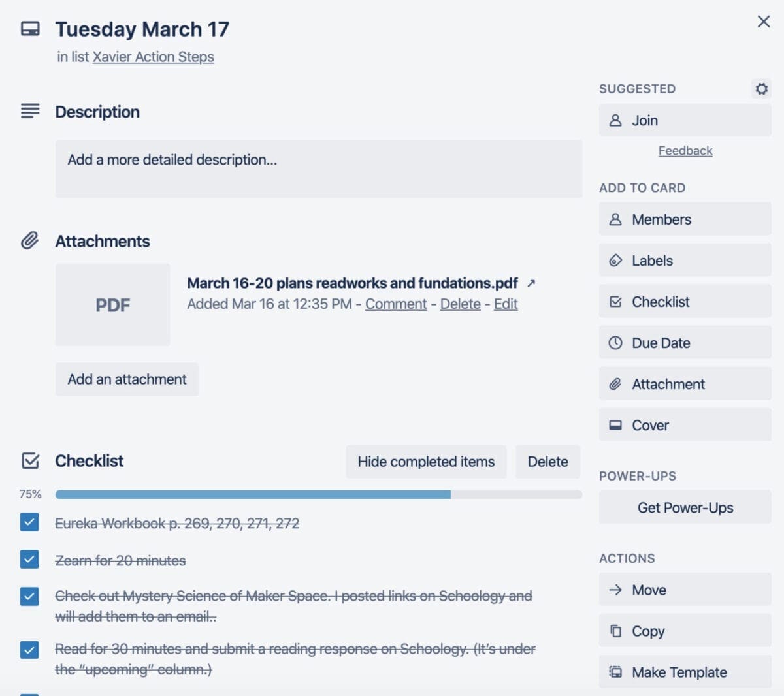Open the Members picker
This screenshot has width=784, height=696.
pyautogui.click(x=685, y=219)
